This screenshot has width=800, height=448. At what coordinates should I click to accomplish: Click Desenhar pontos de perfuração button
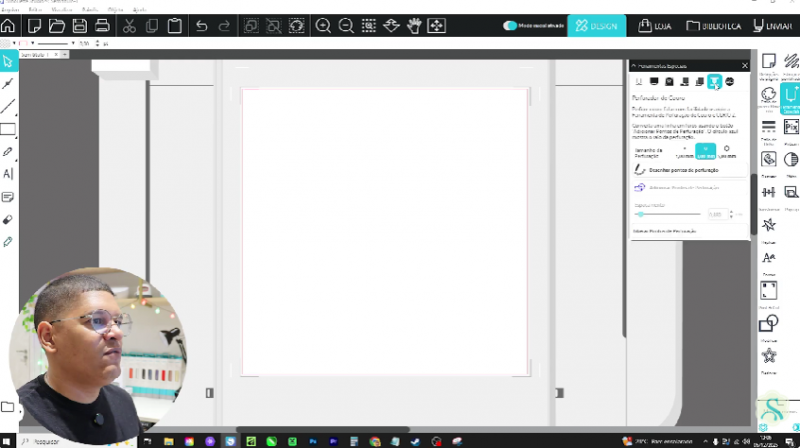690,170
